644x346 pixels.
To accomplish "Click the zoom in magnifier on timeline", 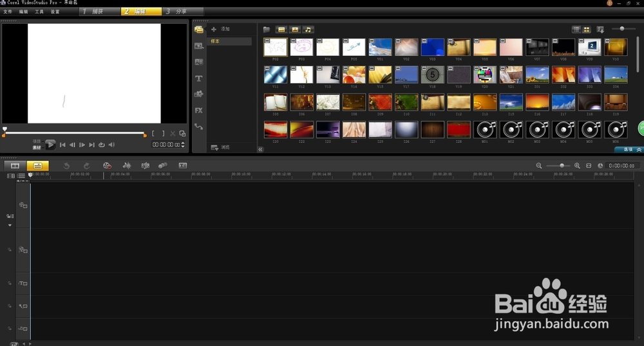I will 577,166.
